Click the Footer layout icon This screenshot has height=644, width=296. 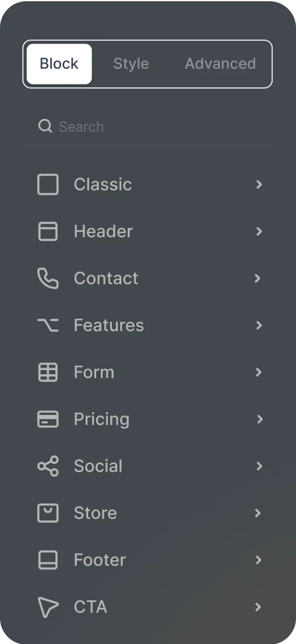(48, 560)
